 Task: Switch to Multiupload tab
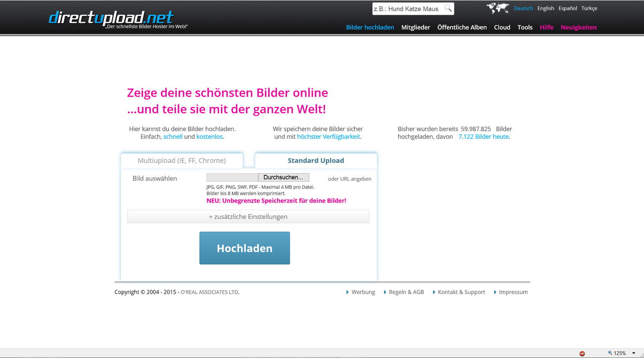[181, 160]
